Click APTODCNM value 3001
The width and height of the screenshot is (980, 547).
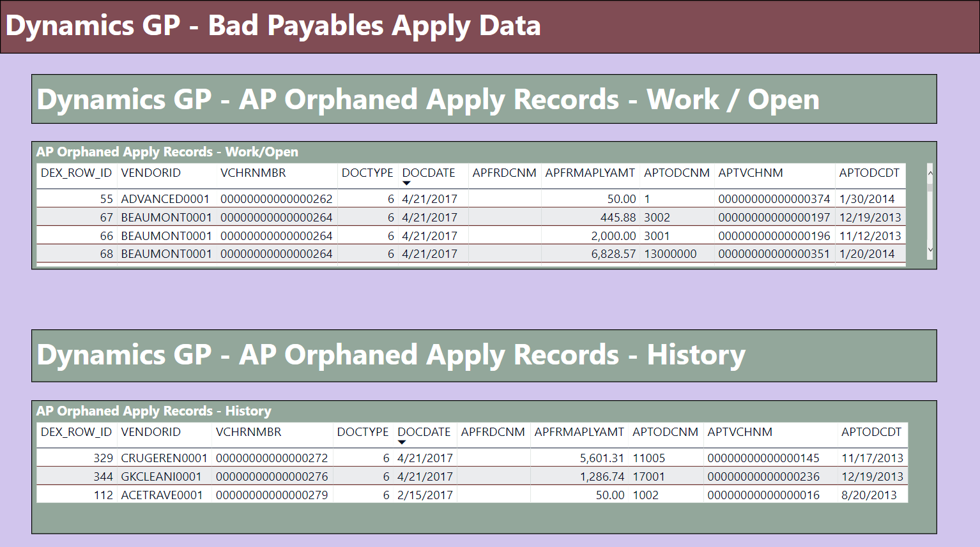coord(657,236)
